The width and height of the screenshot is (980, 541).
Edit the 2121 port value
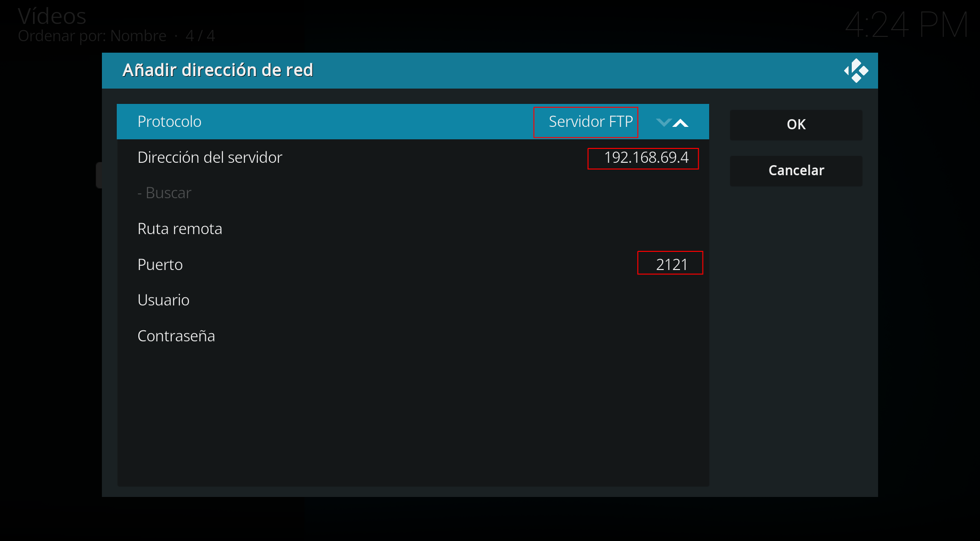(x=672, y=264)
